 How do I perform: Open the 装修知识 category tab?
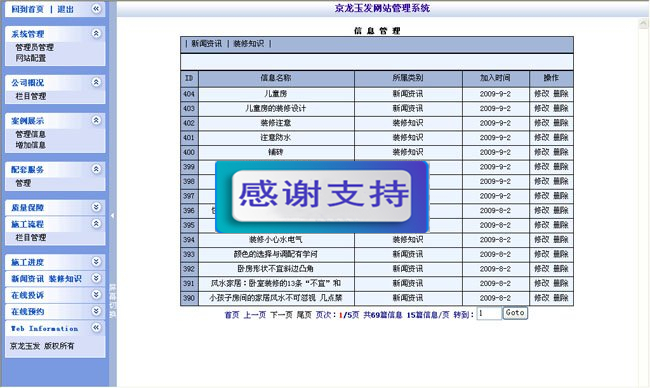(249, 44)
